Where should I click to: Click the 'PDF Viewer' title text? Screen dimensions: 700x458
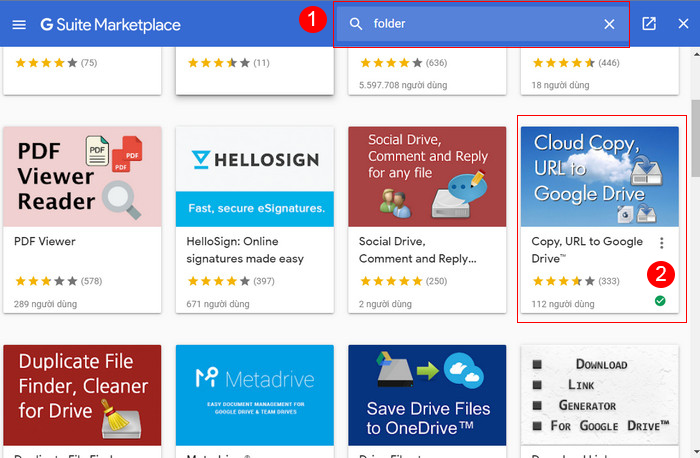tap(45, 241)
